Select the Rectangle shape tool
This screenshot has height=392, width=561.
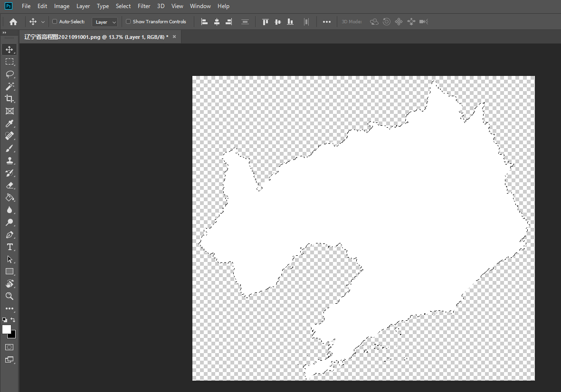pyautogui.click(x=10, y=271)
